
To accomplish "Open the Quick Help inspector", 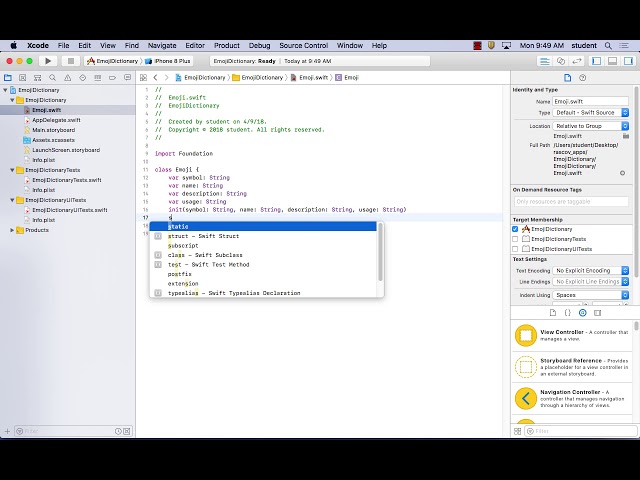I will click(x=582, y=78).
